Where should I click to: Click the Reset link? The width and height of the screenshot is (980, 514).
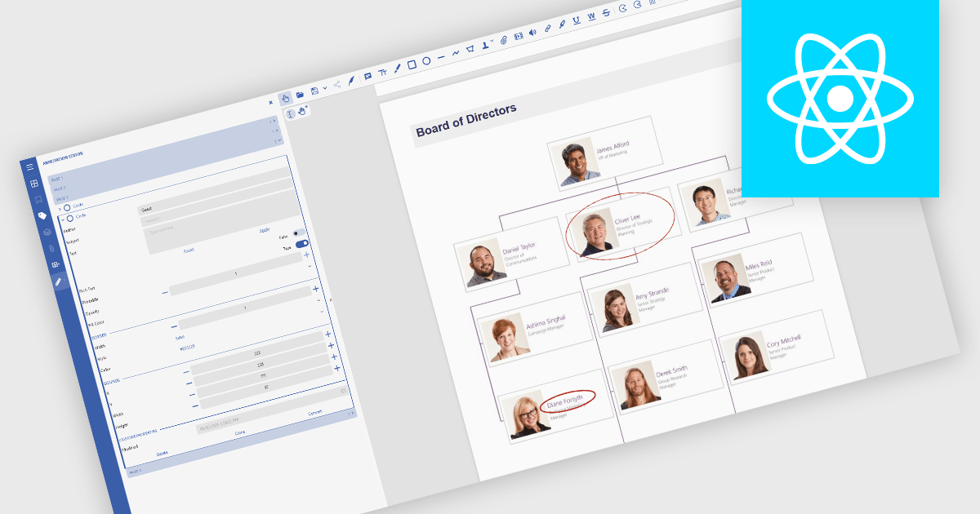click(189, 250)
